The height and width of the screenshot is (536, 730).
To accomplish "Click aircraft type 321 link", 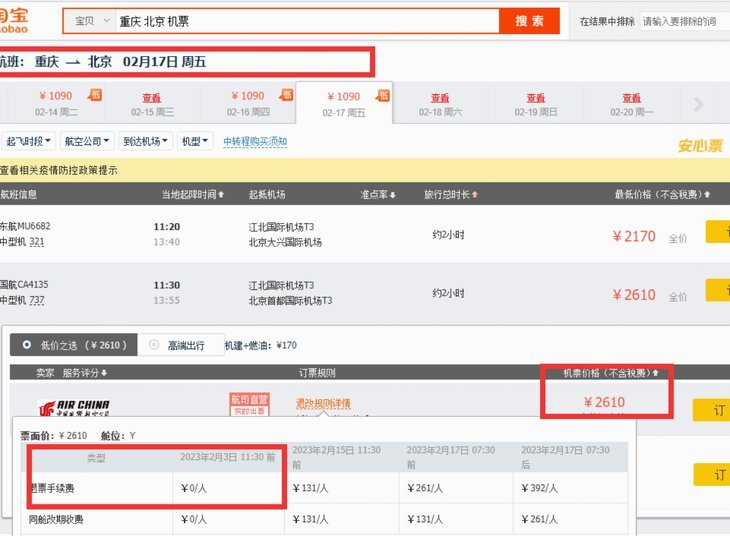I will pos(37,242).
